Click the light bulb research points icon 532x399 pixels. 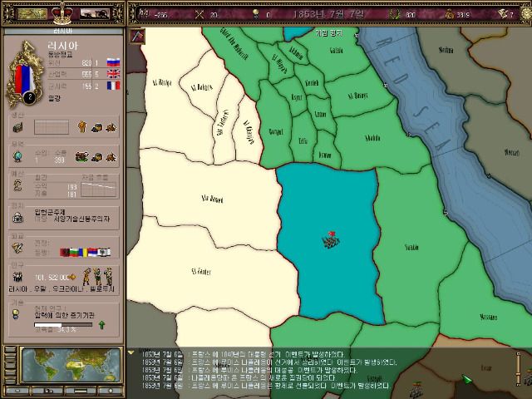pos(256,13)
